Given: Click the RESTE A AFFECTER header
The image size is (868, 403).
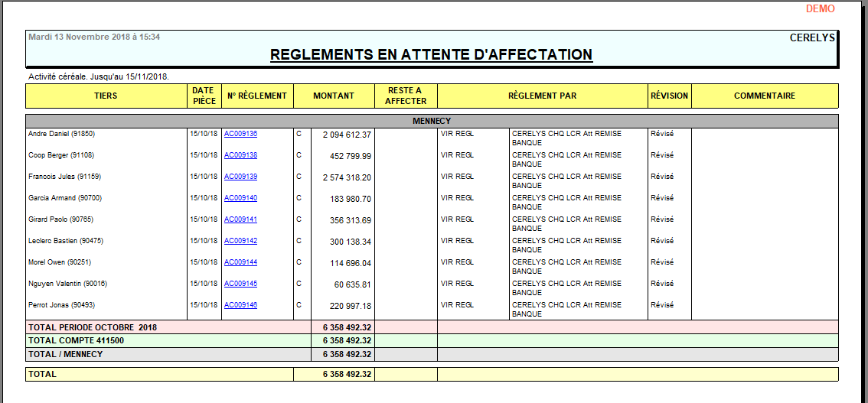Looking at the screenshot, I should tap(406, 96).
